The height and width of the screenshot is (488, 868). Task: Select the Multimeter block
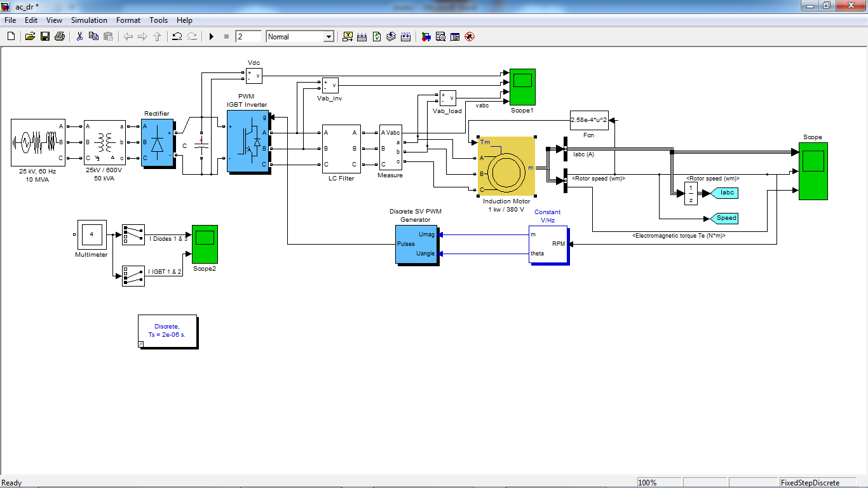click(92, 234)
